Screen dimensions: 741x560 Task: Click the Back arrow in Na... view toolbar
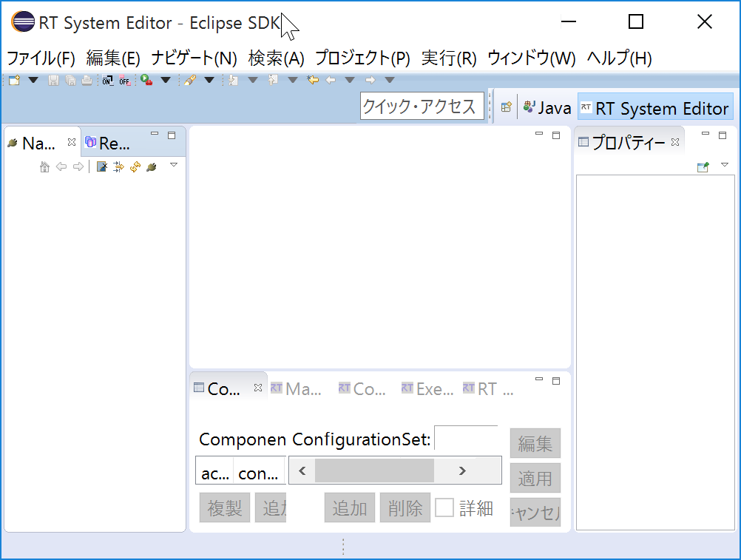coord(61,167)
